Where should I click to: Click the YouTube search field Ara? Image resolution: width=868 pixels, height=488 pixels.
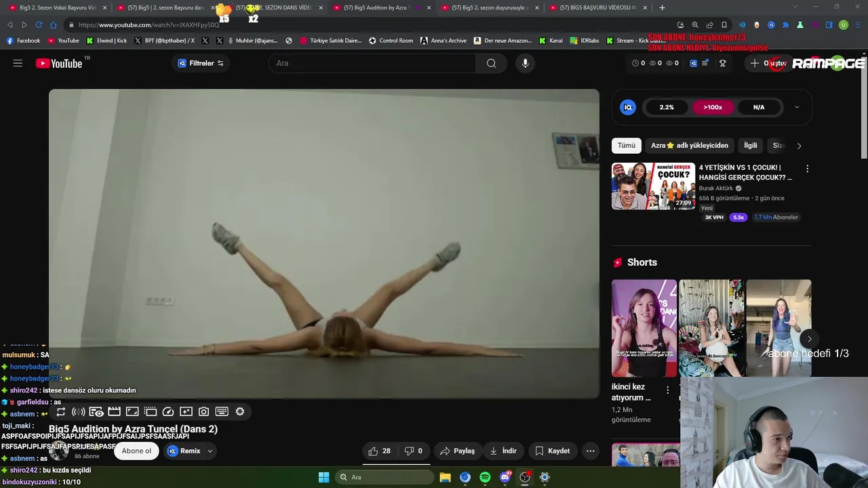pos(372,63)
